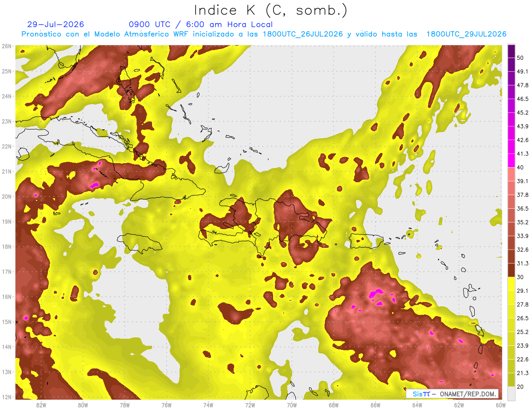
Task: Click the '78W' longitude label
Action: 125,405
